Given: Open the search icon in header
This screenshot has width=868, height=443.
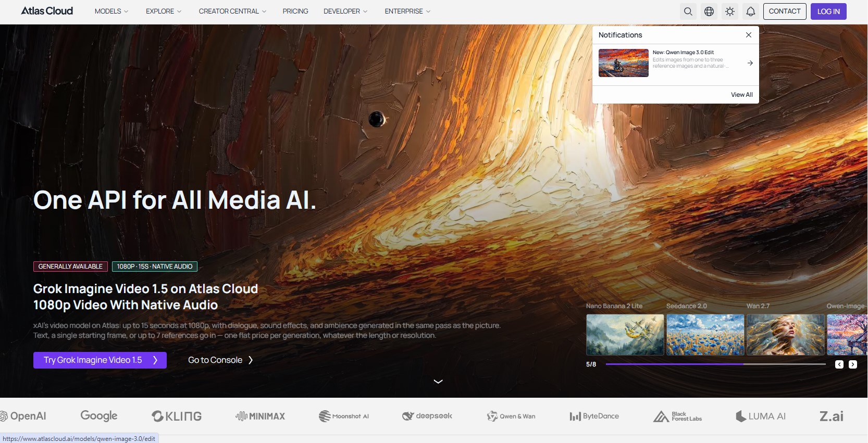Looking at the screenshot, I should click(688, 11).
